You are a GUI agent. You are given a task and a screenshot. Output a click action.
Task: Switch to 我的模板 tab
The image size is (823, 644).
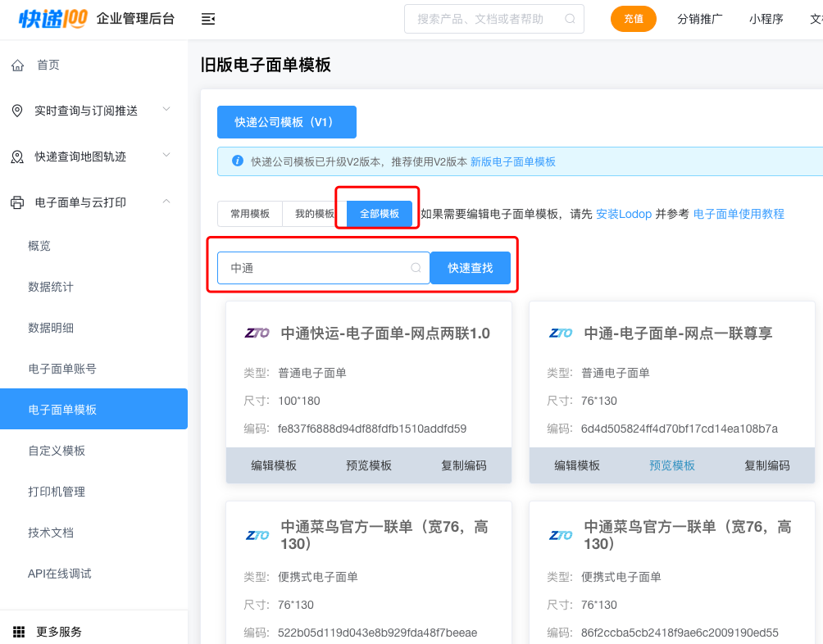click(x=315, y=214)
